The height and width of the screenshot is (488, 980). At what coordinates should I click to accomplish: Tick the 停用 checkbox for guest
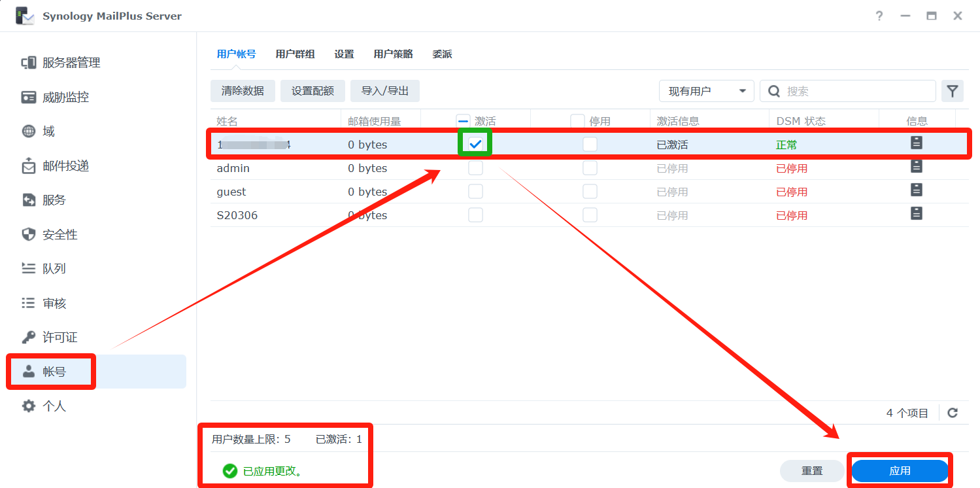tap(590, 192)
